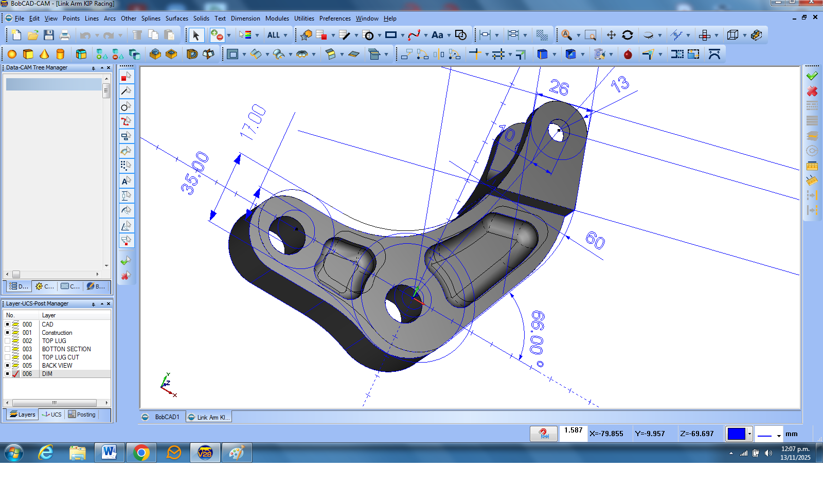The width and height of the screenshot is (823, 504).
Task: Click the red X cancel icon at right
Action: coord(812,91)
